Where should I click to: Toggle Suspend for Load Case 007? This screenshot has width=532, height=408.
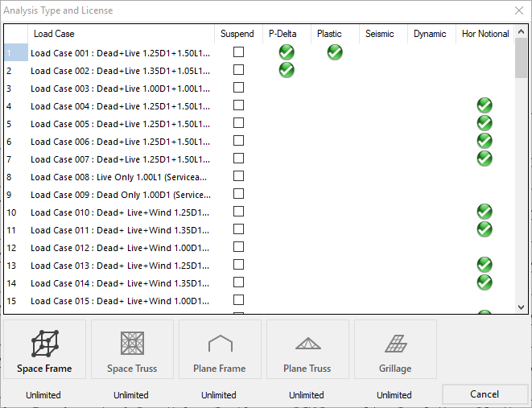pos(238,159)
